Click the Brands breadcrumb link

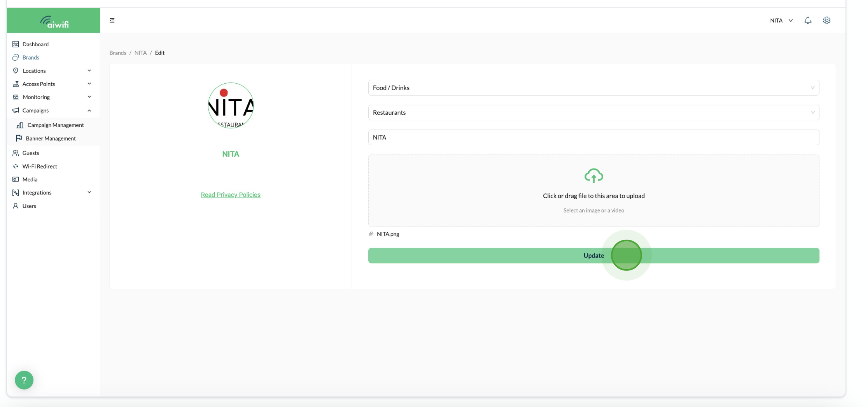click(x=118, y=53)
